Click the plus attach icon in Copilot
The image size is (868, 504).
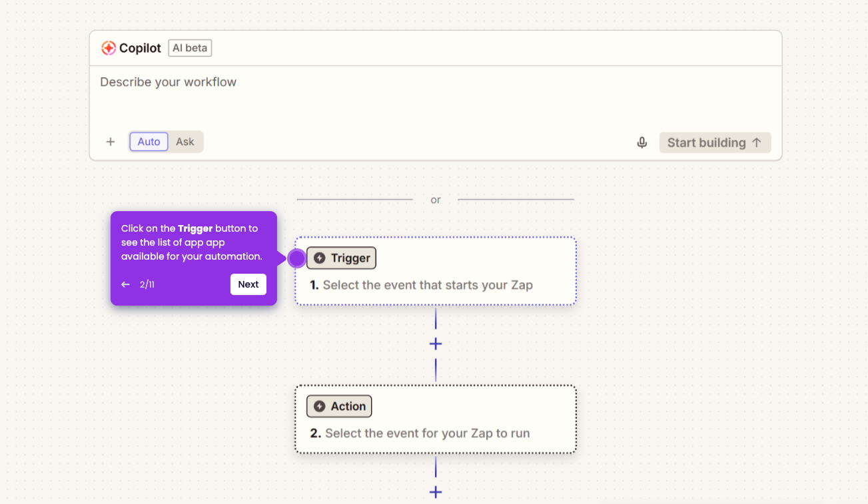(x=111, y=142)
